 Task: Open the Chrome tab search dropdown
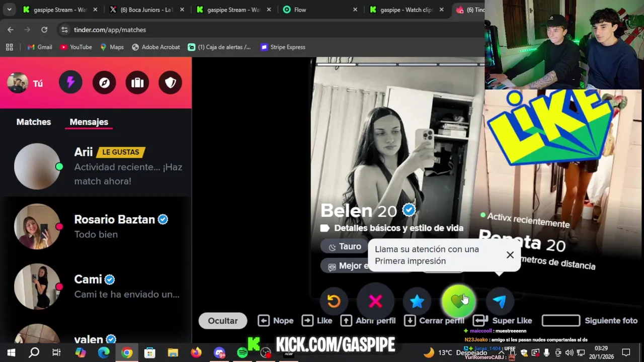(9, 10)
